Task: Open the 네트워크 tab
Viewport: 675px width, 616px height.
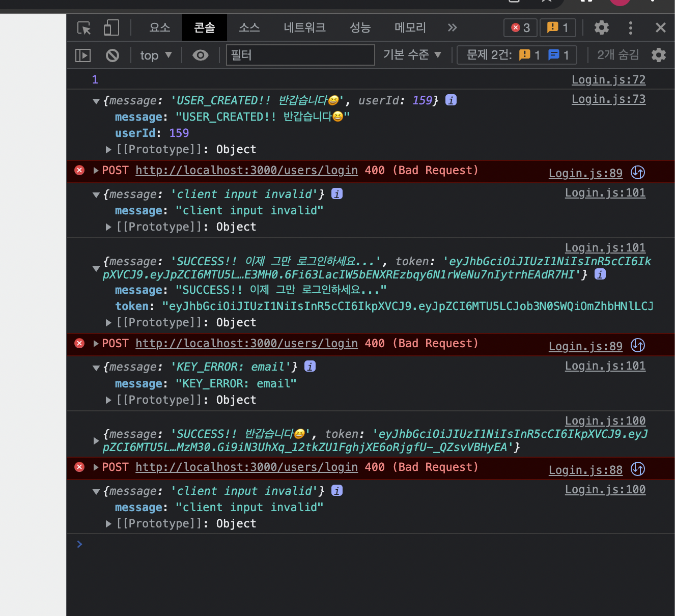Action: (304, 27)
